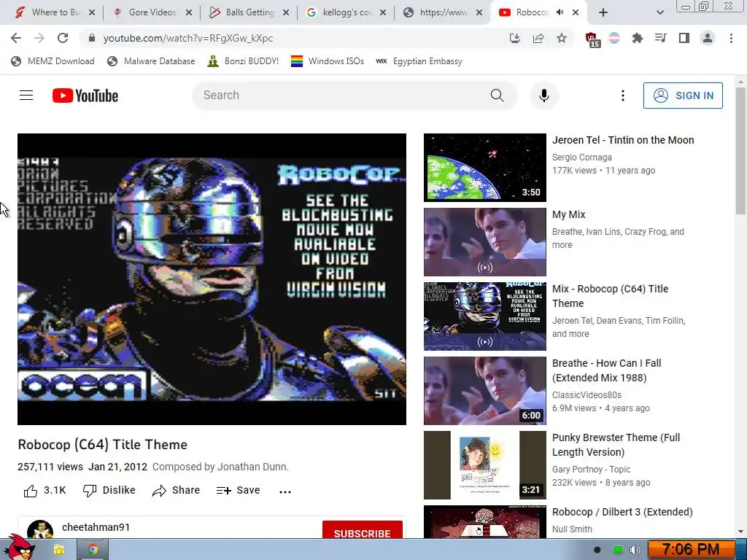
Task: Click the share page icon in address bar
Action: click(538, 38)
